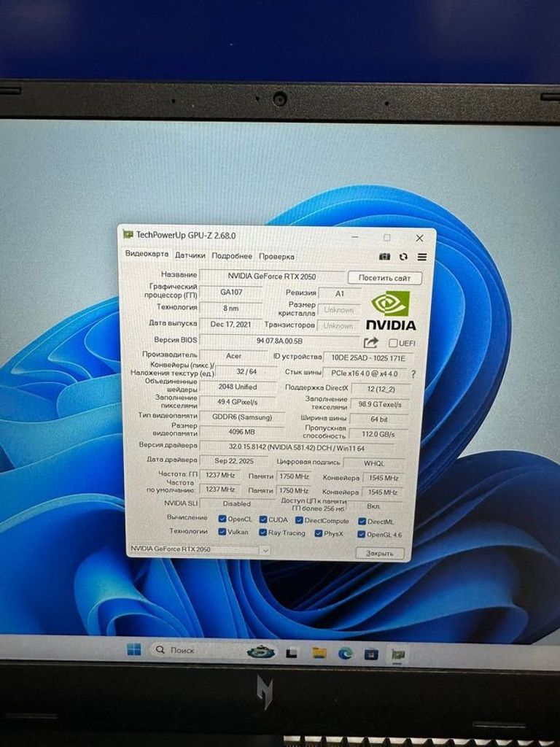Viewport: 560px width, 747px height.
Task: Switch to the Видеокарта tab
Action: click(x=147, y=253)
